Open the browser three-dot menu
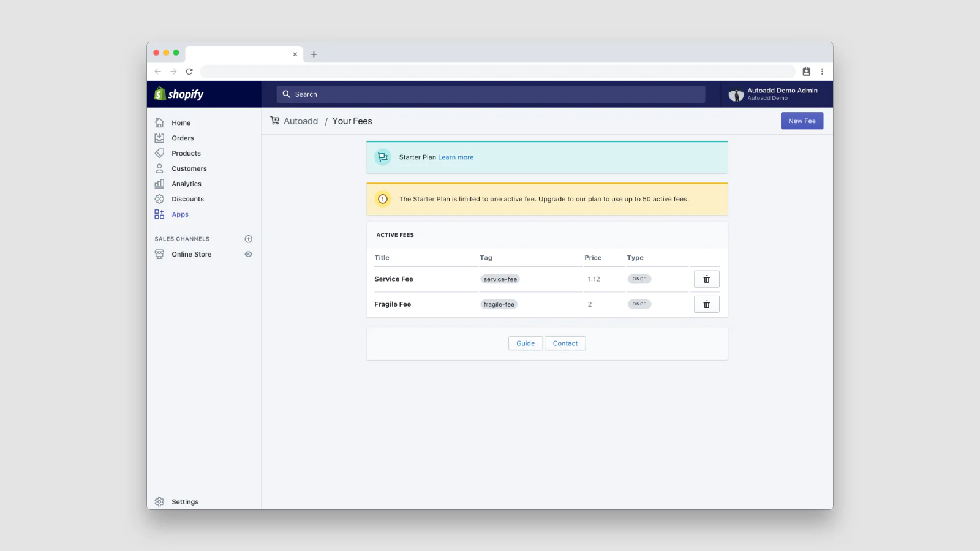Viewport: 980px width, 551px height. pyautogui.click(x=822, y=72)
